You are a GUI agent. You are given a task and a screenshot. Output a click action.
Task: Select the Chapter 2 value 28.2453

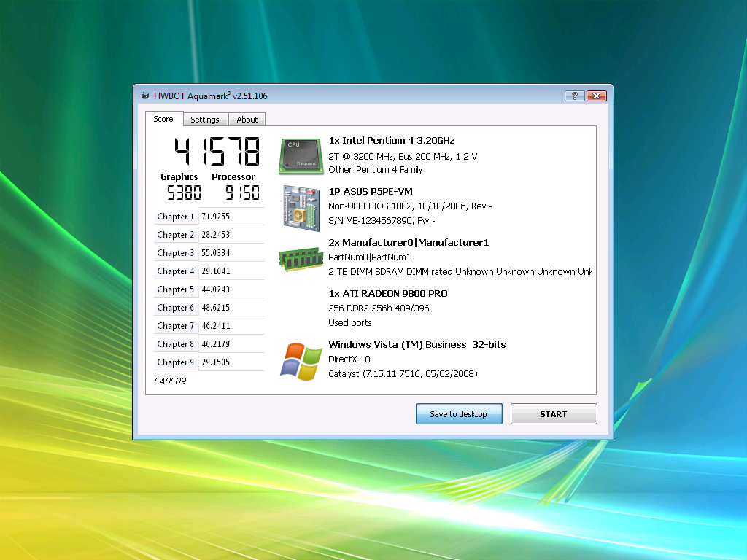click(x=216, y=234)
